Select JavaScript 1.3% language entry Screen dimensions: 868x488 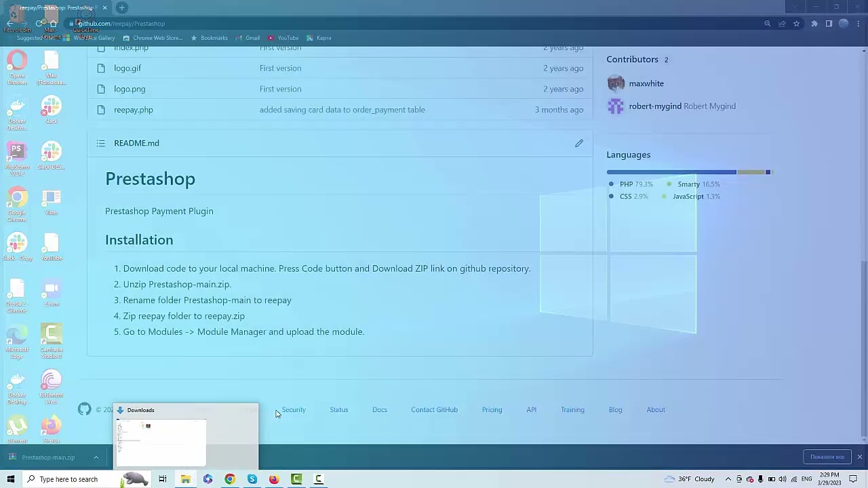tap(691, 197)
